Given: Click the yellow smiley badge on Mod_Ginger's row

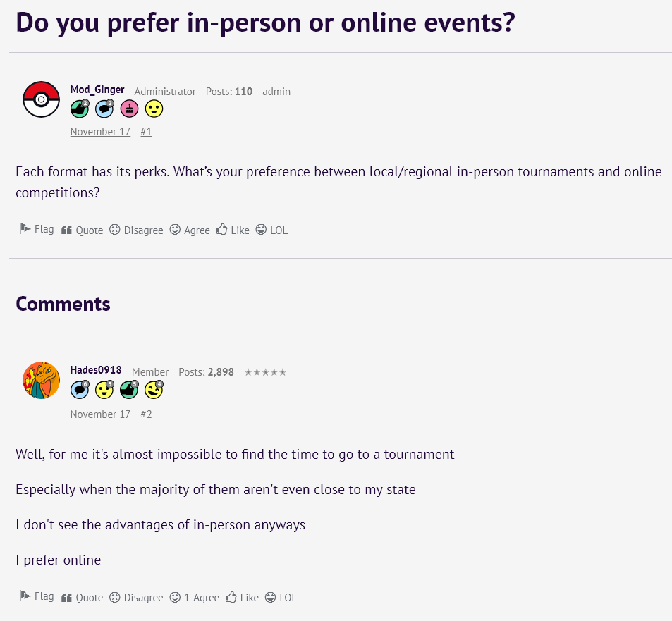Looking at the screenshot, I should (154, 109).
